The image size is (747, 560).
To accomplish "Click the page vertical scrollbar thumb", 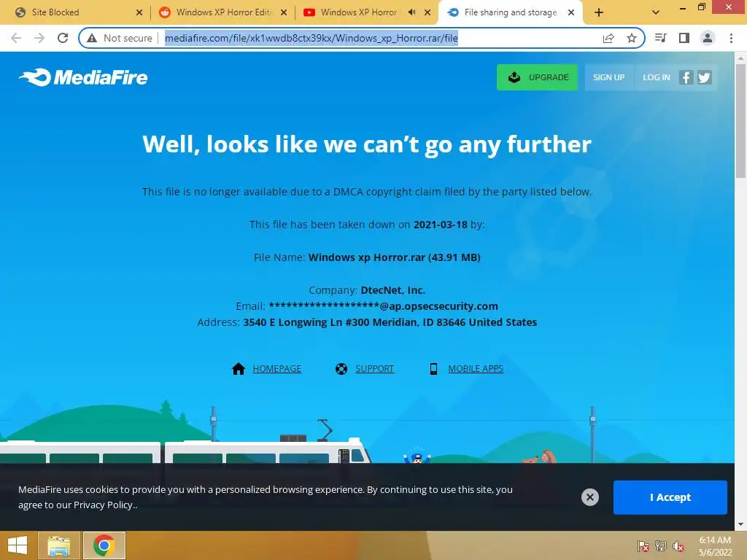I will (740, 120).
